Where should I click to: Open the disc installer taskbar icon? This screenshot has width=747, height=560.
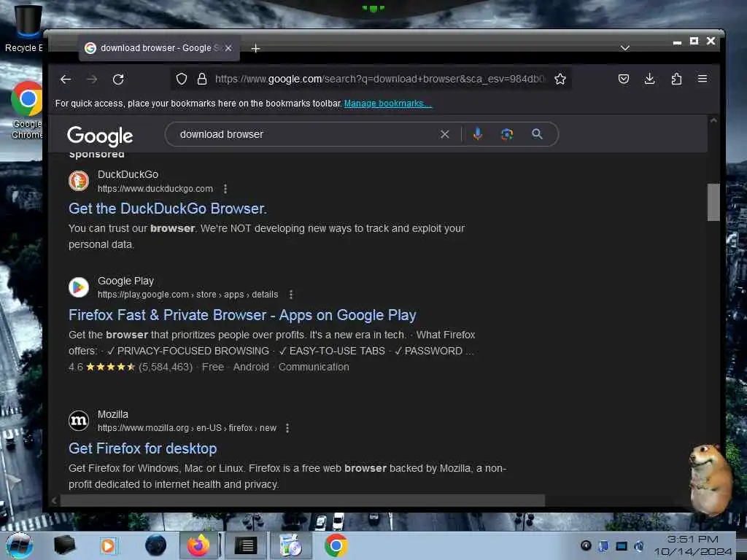(290, 545)
